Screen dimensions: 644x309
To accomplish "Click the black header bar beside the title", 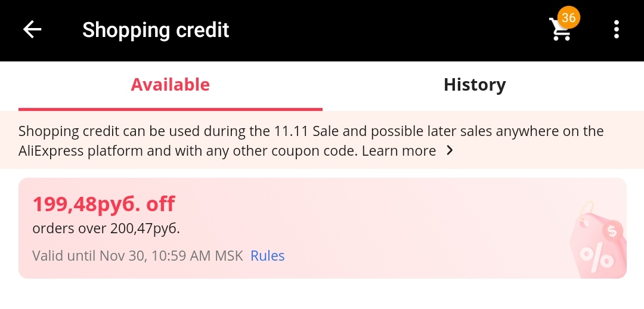I will pos(386,30).
